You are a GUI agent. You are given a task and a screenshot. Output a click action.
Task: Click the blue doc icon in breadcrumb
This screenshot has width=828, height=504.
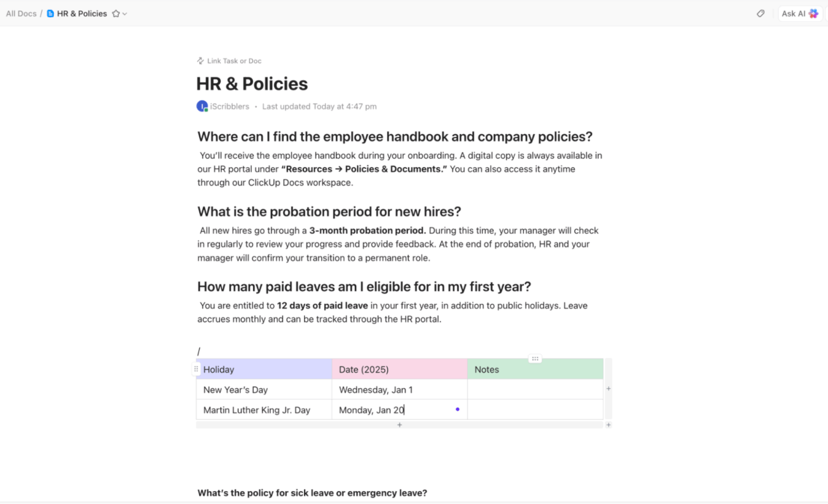(50, 14)
